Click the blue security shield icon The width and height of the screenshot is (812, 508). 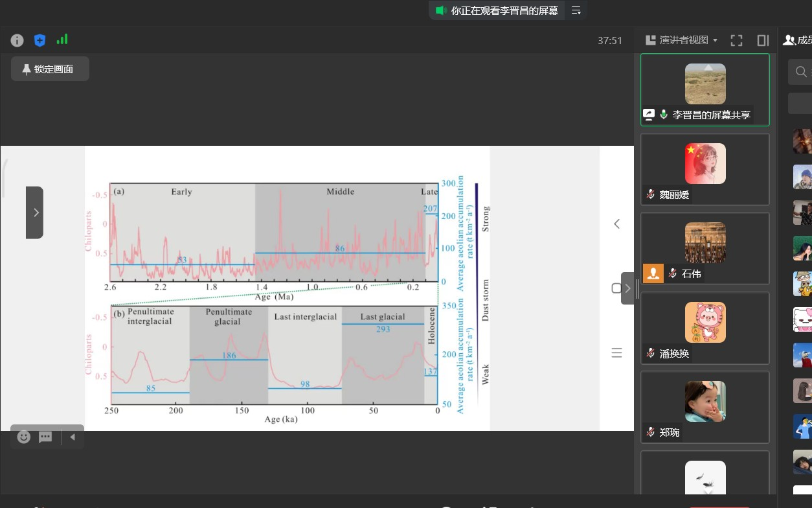39,40
